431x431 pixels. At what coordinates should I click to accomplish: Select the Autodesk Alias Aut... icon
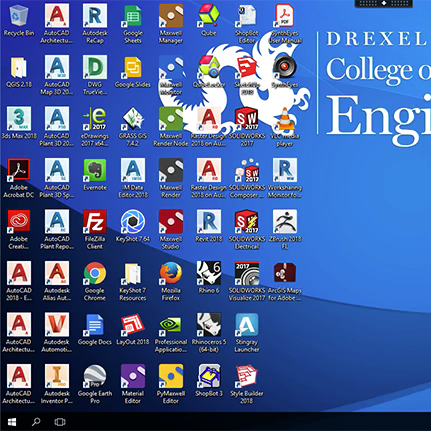click(x=57, y=273)
